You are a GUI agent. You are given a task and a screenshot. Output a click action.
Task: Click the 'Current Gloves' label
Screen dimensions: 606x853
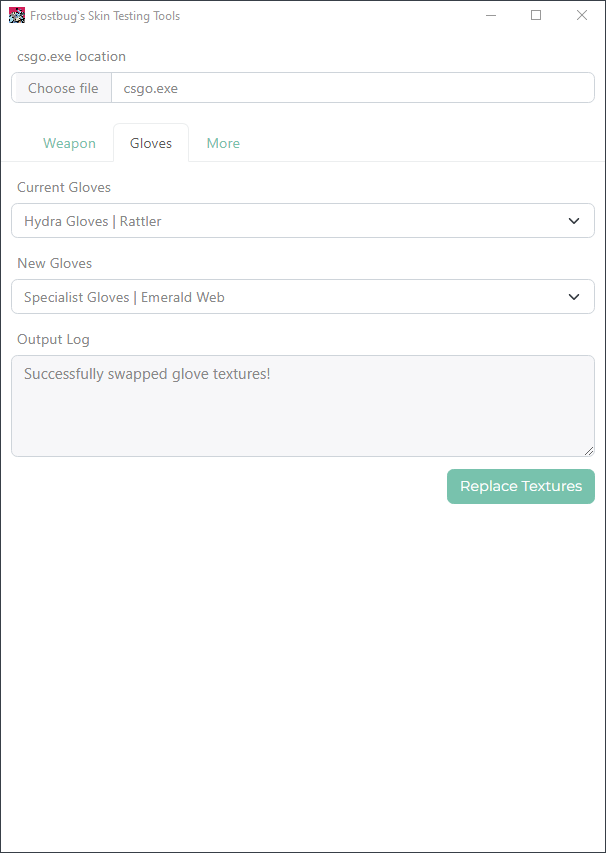[64, 187]
